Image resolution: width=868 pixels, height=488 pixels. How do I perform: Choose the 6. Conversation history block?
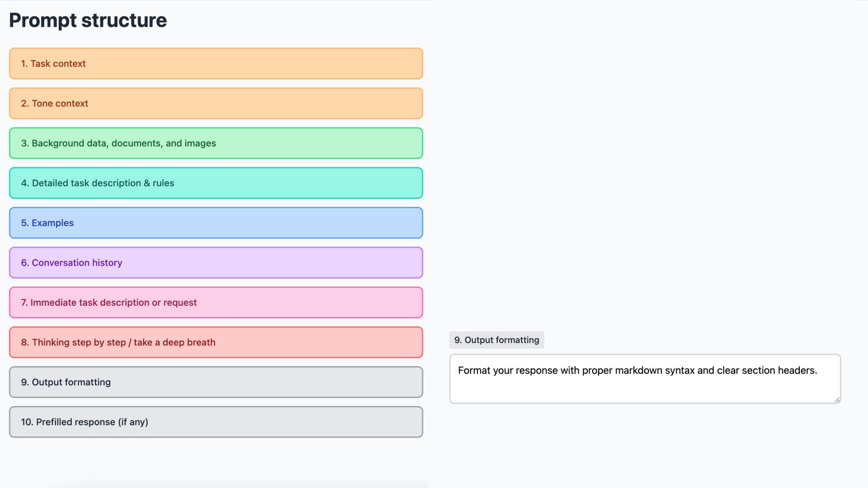pos(216,263)
